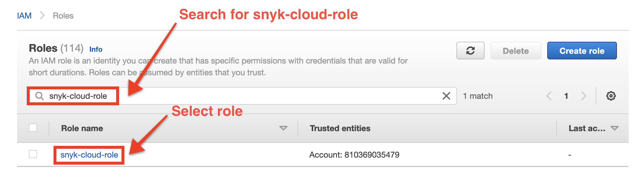Go to previous page arrow
This screenshot has height=177, width=644.
click(549, 96)
